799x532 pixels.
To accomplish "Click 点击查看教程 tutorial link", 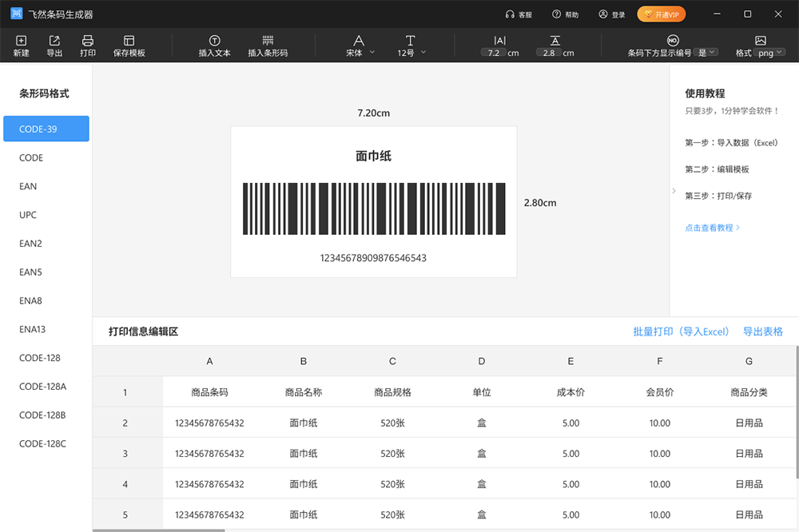I will click(x=712, y=228).
